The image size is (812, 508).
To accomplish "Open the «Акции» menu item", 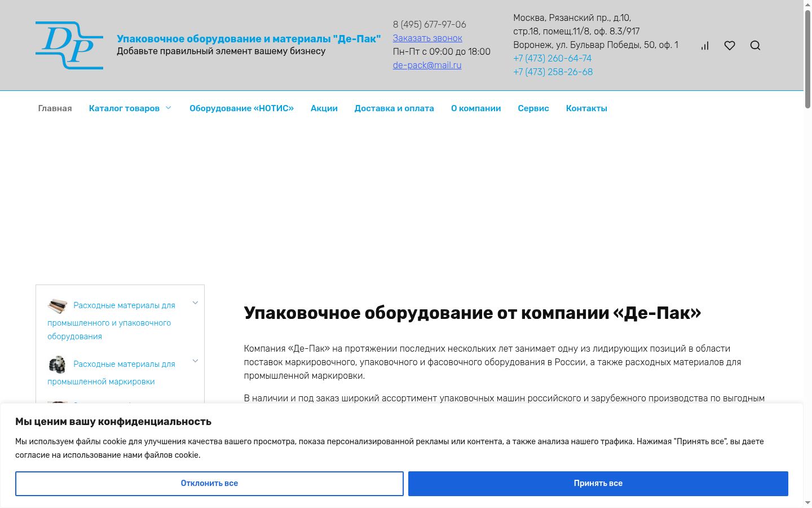I will tap(324, 108).
